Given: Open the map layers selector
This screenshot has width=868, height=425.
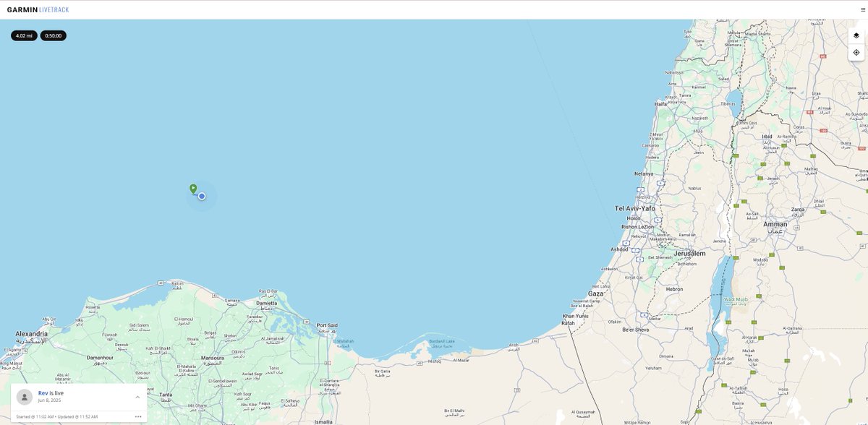Looking at the screenshot, I should point(856,35).
